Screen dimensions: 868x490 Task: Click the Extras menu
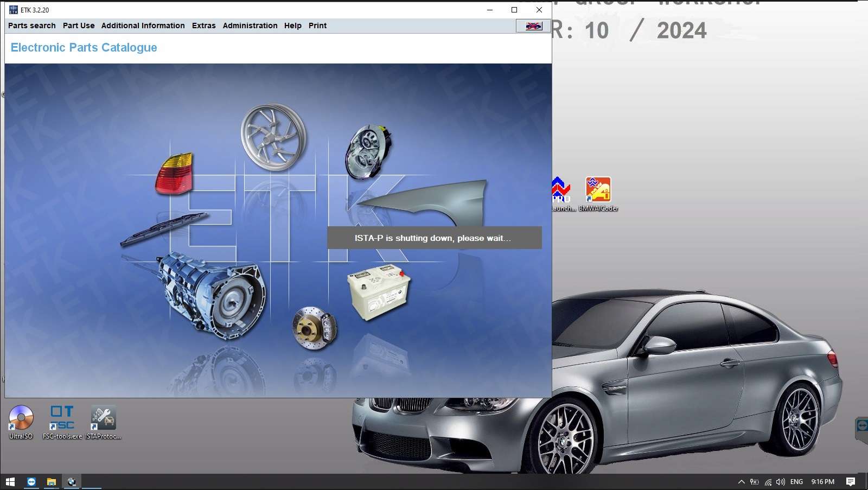coord(203,26)
